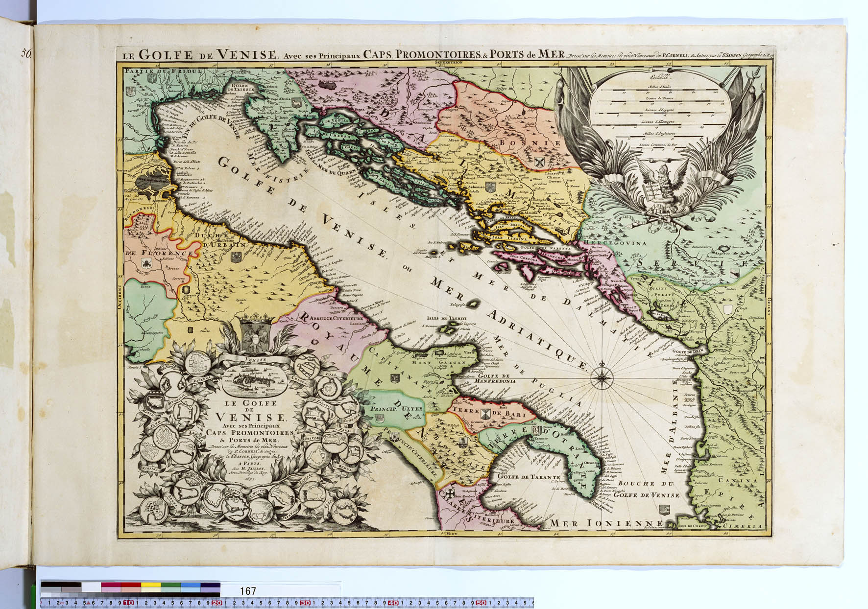Click the GOLFE DE TRIESTE label
Screen dimensions: 868x609
click(241, 87)
